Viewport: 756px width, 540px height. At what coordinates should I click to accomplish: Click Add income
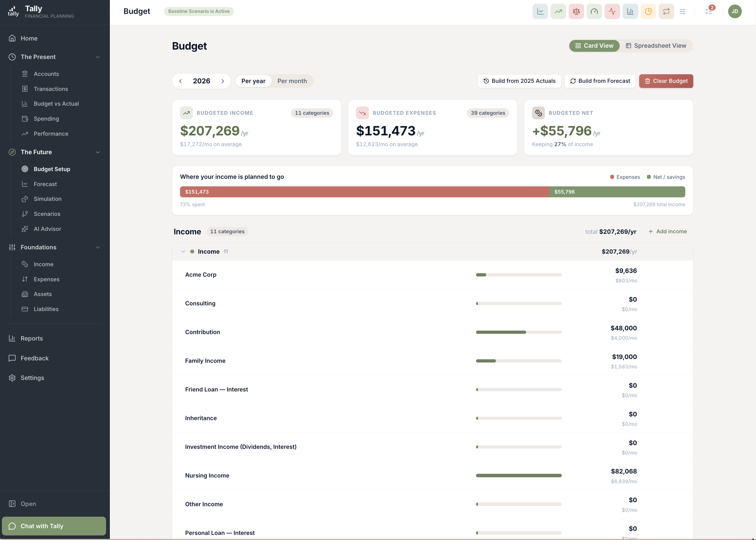coord(667,231)
